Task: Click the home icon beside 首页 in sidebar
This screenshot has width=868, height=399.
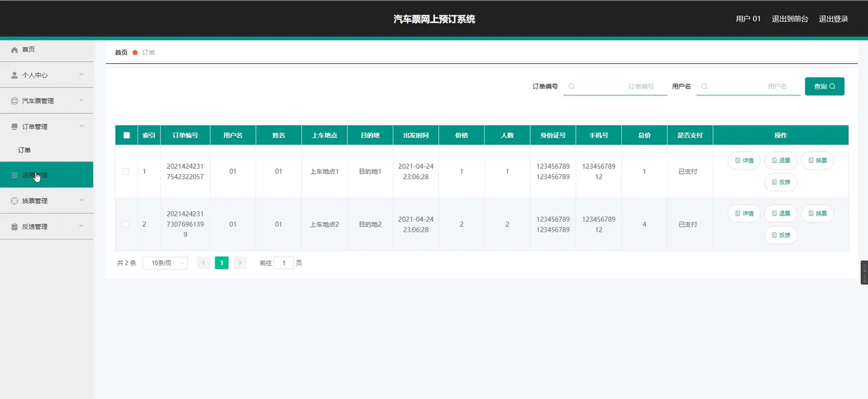Action: [15, 50]
